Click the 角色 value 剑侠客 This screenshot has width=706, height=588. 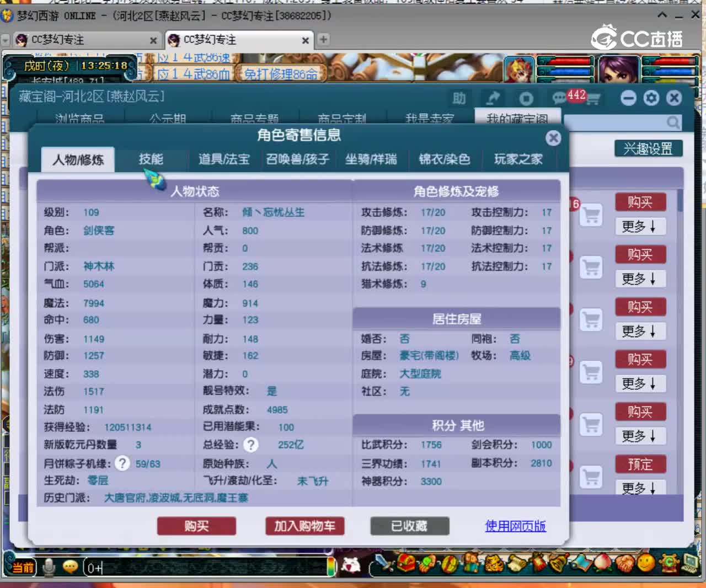pos(99,231)
